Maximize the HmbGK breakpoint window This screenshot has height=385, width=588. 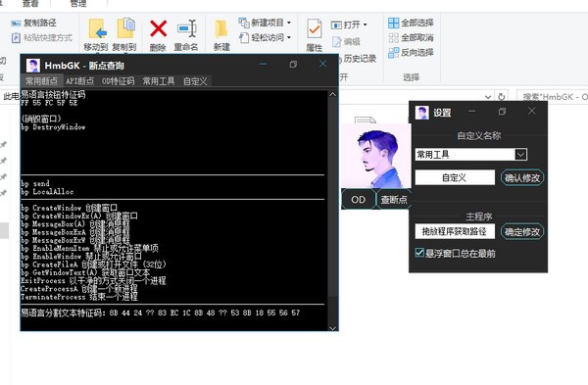(x=293, y=65)
